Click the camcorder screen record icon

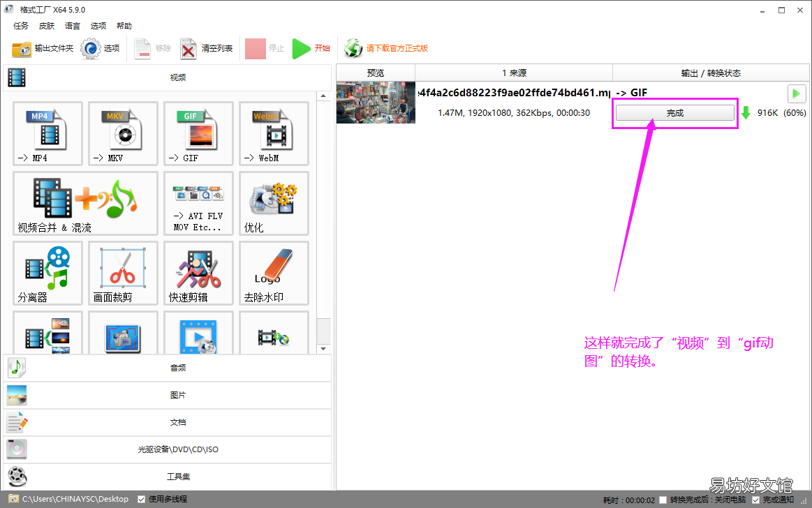click(124, 333)
